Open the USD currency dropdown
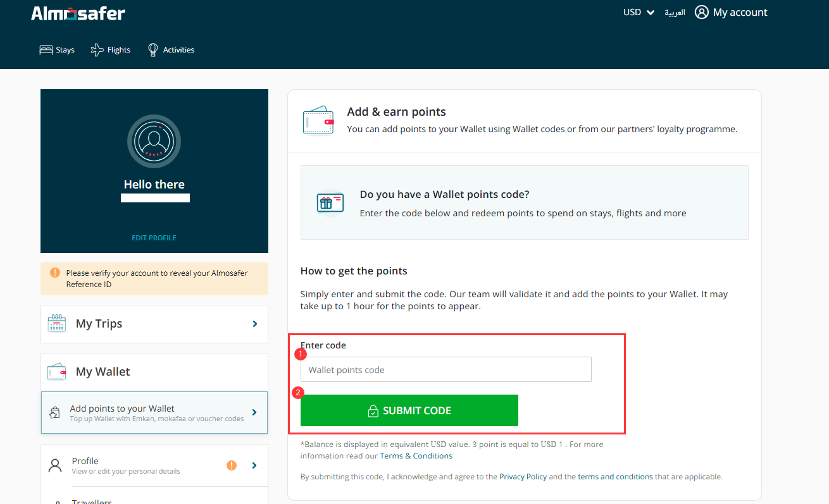 pyautogui.click(x=638, y=12)
